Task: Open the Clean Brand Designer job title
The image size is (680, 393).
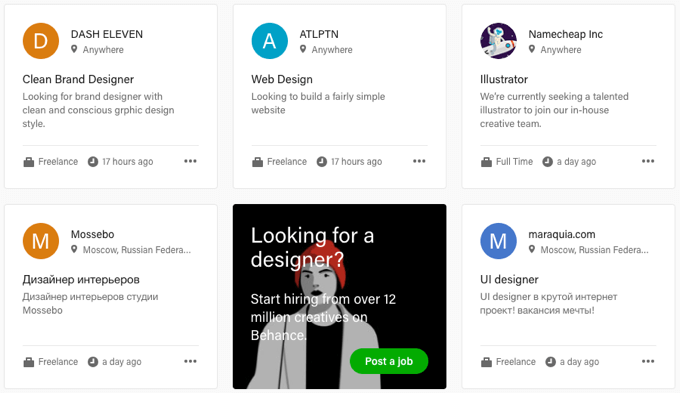Action: click(x=78, y=79)
